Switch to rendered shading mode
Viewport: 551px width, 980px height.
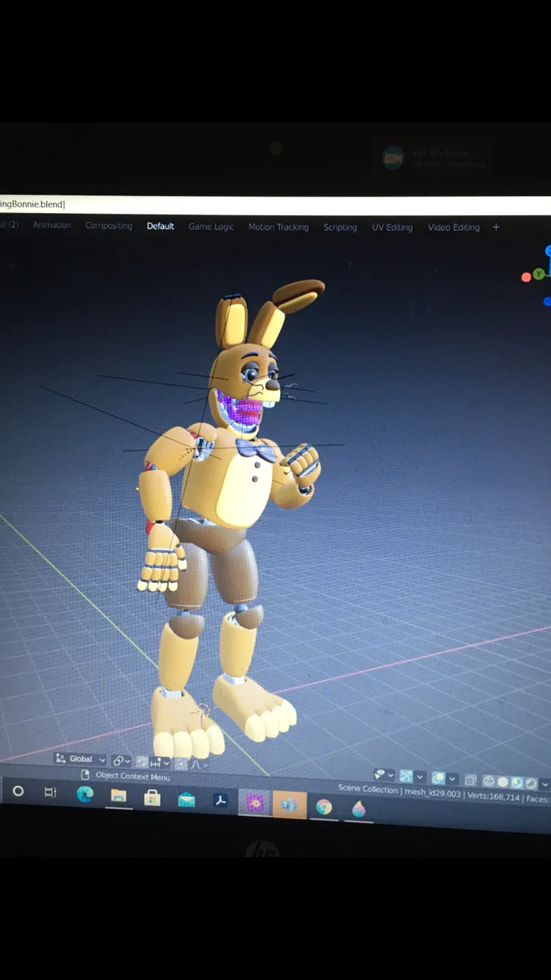531,784
